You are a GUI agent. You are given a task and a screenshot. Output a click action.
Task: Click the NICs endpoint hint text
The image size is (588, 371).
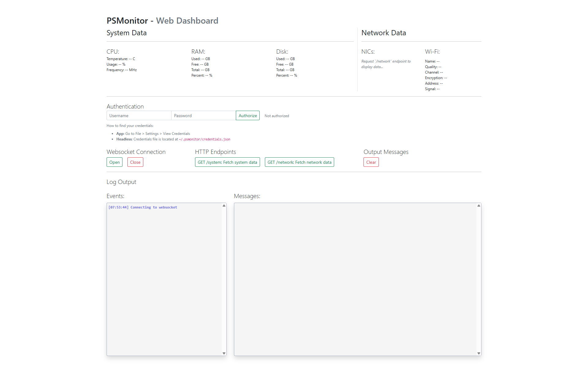(386, 64)
